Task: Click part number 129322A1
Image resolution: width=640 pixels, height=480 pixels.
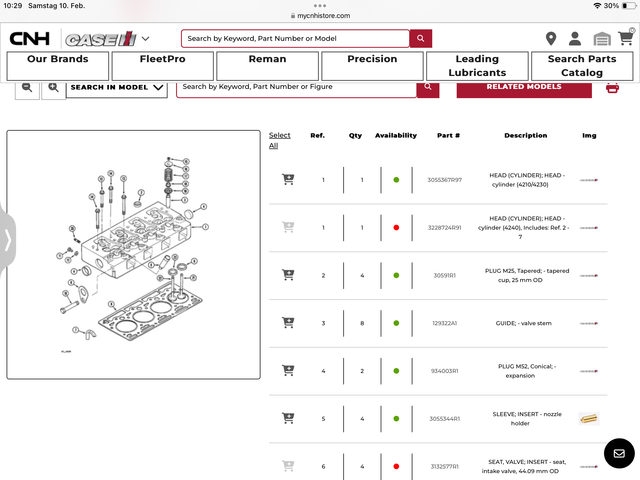Action: click(444, 323)
